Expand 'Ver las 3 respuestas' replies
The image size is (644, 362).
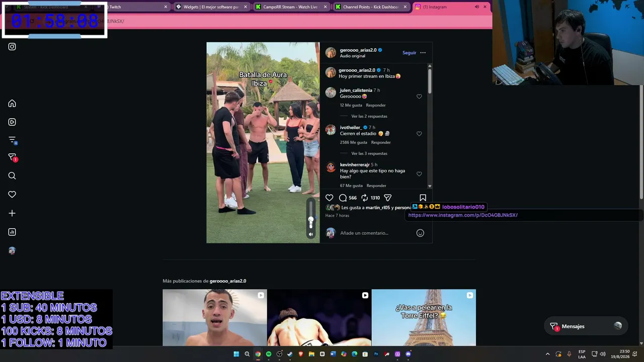coord(369,153)
